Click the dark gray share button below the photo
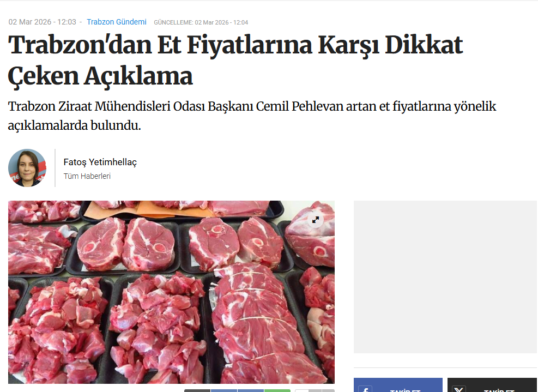The height and width of the screenshot is (392, 538). tap(197, 390)
